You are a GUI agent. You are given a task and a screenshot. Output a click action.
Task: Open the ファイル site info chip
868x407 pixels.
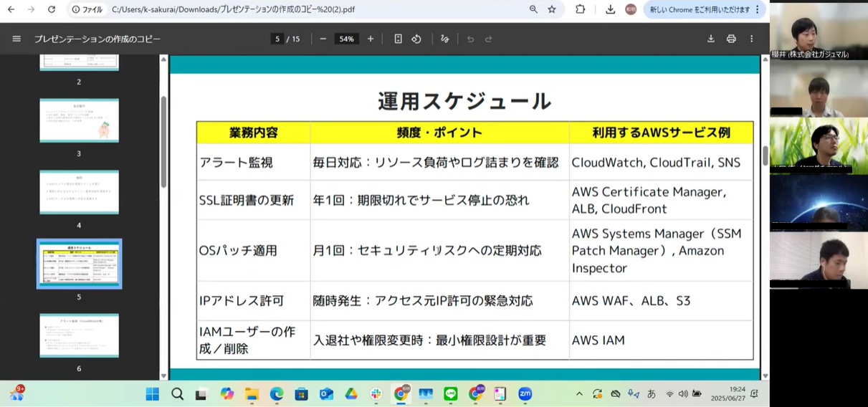point(87,9)
